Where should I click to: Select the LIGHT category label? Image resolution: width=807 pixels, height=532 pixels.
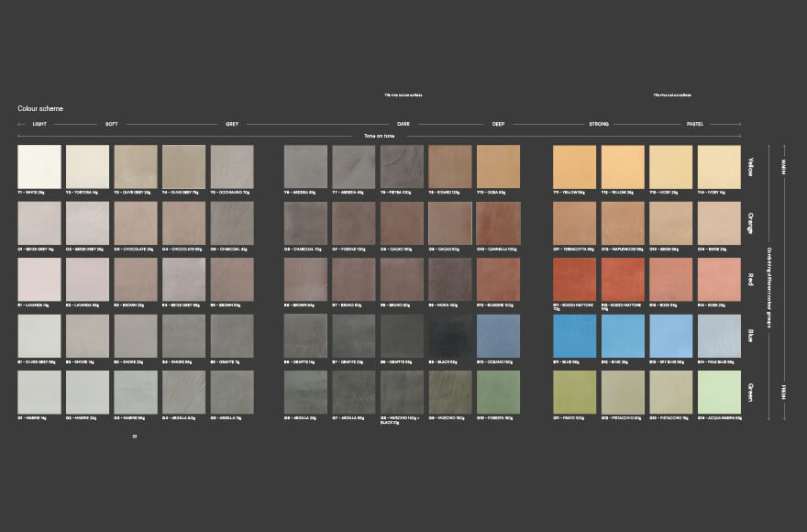point(39,124)
